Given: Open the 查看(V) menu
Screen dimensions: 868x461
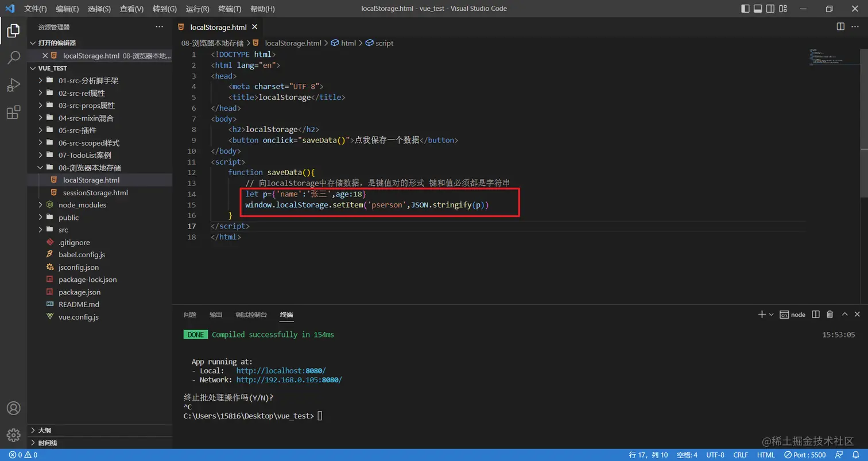Looking at the screenshot, I should pos(131,9).
